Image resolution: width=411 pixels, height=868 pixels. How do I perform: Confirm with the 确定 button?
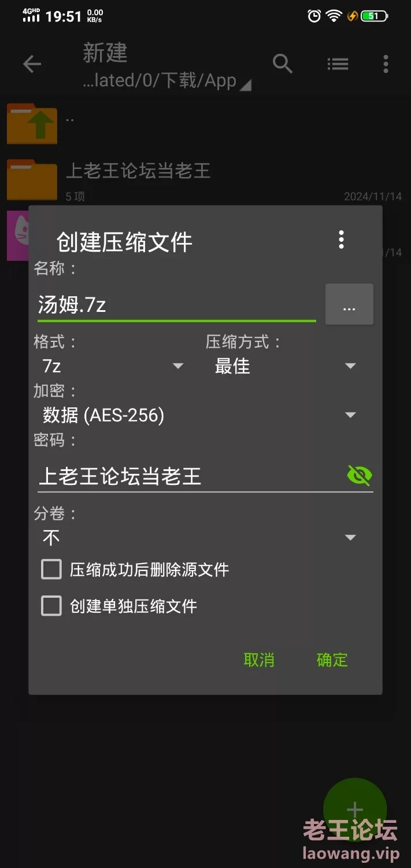[332, 660]
